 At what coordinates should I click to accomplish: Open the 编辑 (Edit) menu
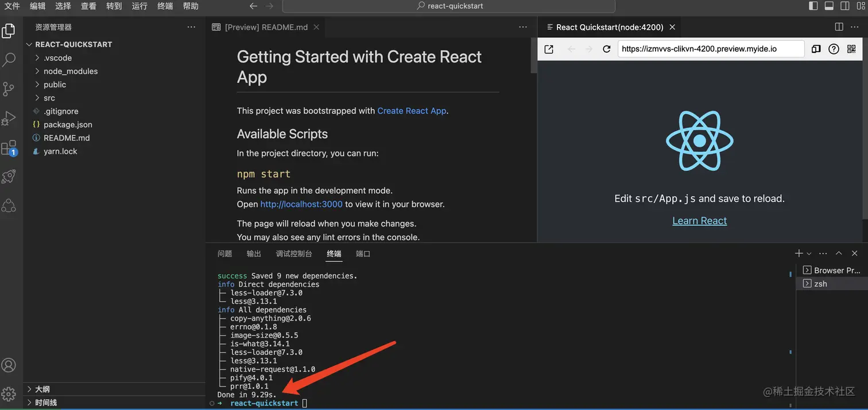(38, 6)
